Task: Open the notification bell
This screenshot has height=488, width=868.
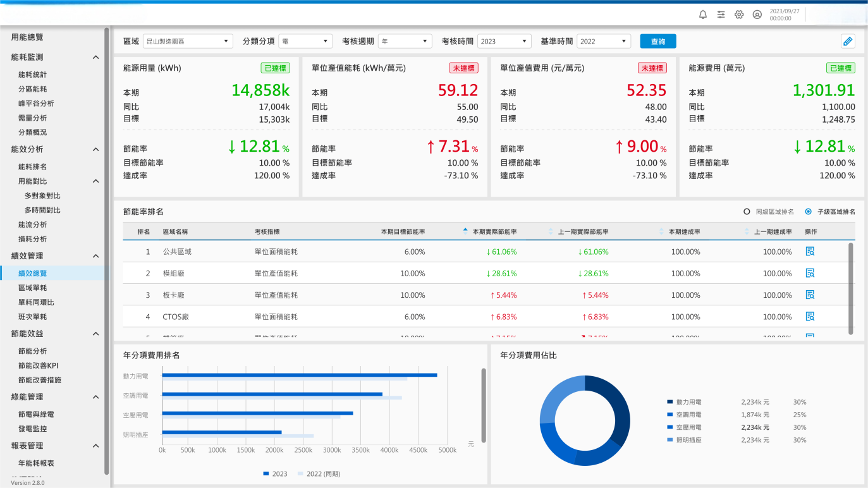Action: [703, 15]
